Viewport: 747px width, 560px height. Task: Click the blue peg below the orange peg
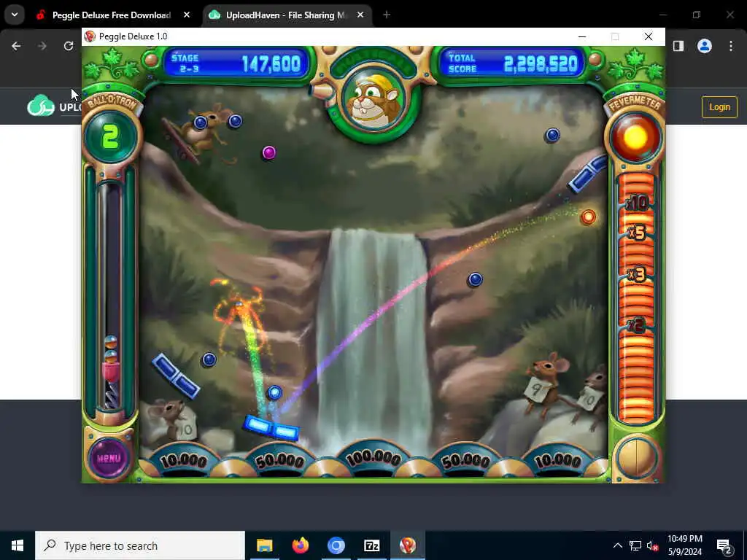point(475,279)
